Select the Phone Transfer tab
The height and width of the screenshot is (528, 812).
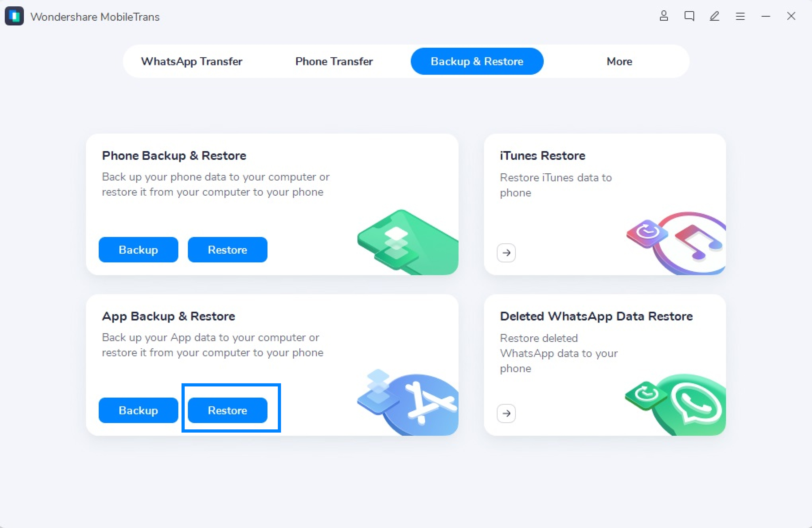(x=335, y=61)
